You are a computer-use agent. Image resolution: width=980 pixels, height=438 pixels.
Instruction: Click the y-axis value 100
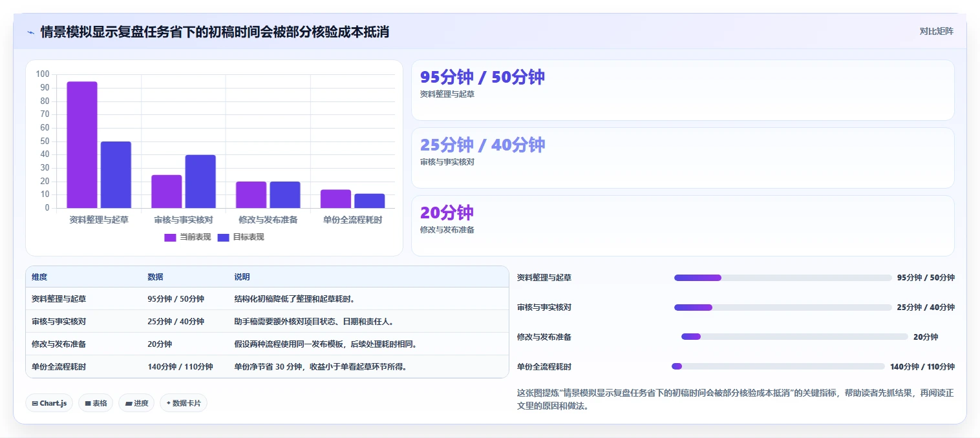[43, 74]
